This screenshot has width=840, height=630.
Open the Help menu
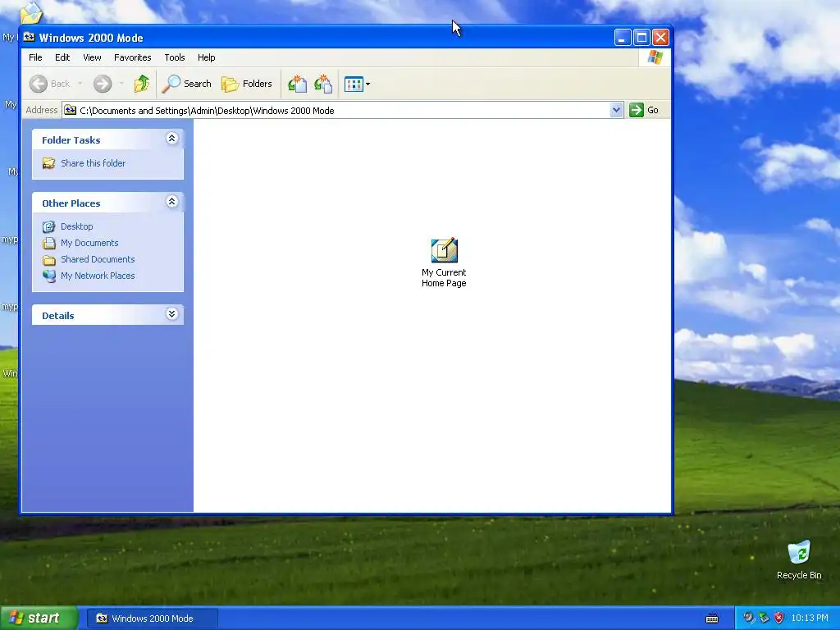(x=206, y=57)
